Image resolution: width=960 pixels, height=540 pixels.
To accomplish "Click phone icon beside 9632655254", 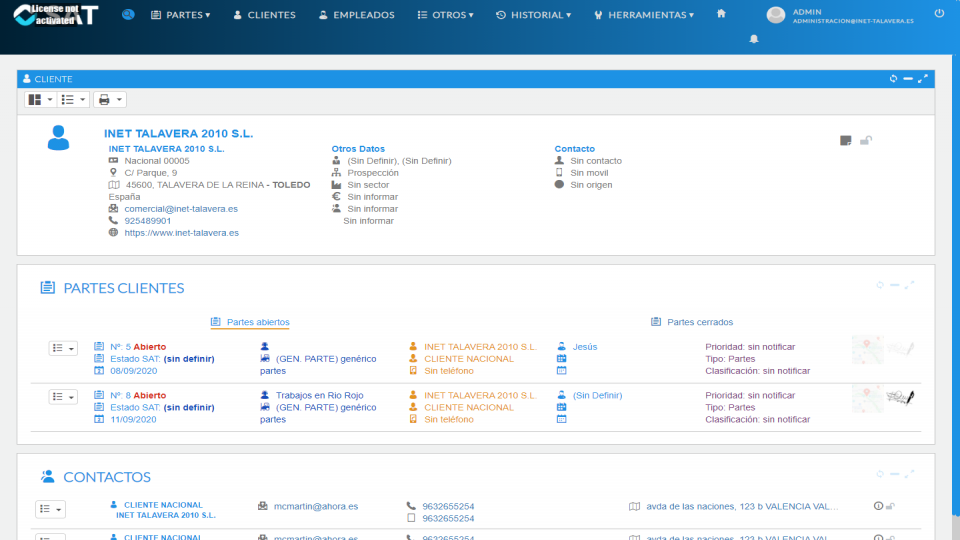I will [x=411, y=506].
